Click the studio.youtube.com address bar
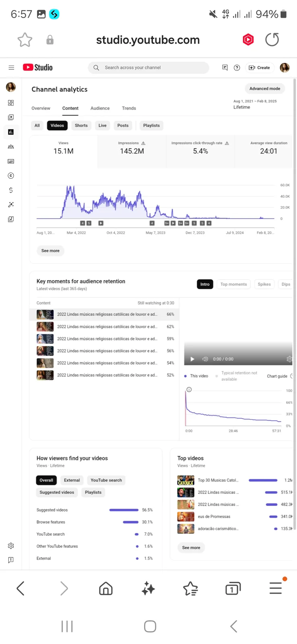This screenshot has width=297, height=644. [x=148, y=40]
